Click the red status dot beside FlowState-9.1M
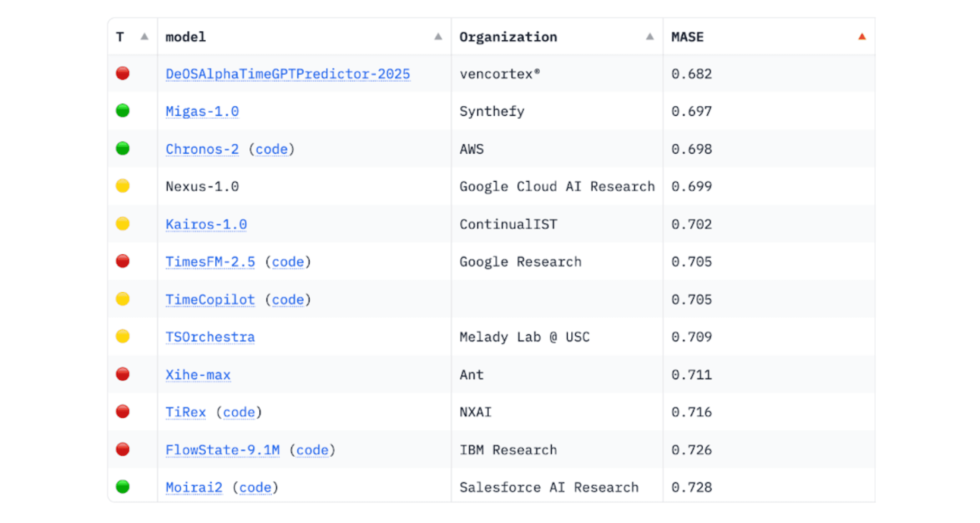The image size is (980, 523). (x=122, y=449)
